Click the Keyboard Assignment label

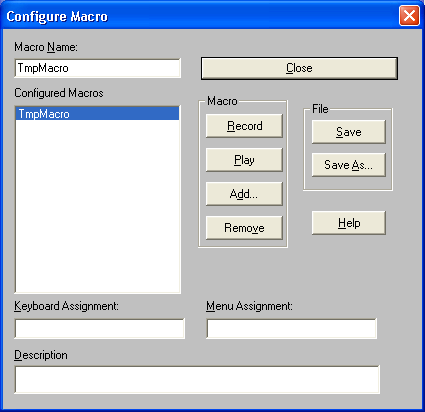(66, 306)
